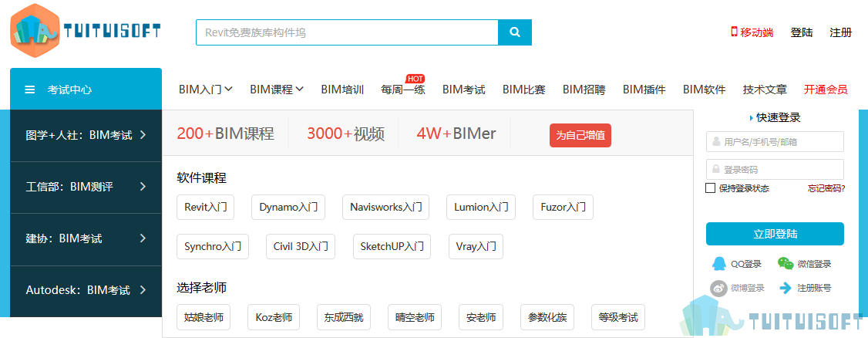Screen dimensions: 868x338
Task: Click the user icon in username field
Action: [x=716, y=141]
